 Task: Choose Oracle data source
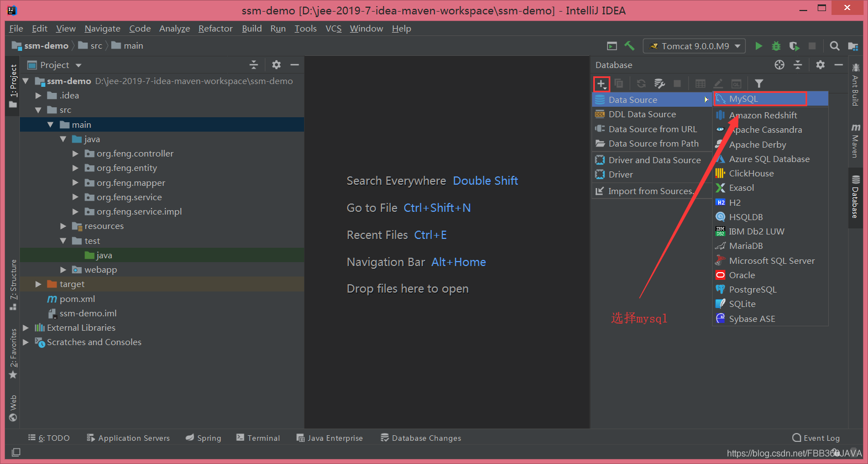tap(771, 275)
